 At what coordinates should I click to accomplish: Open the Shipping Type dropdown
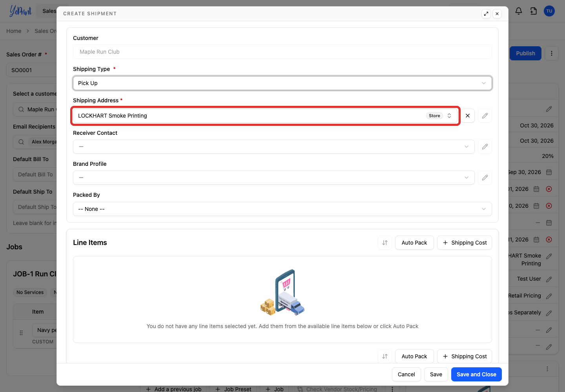282,83
